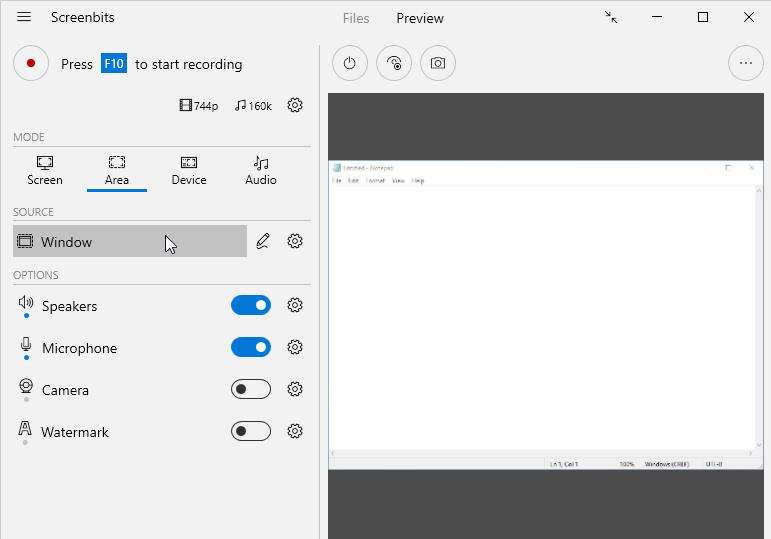The width and height of the screenshot is (771, 539).
Task: Toggle the Speakers switch off
Action: click(x=251, y=305)
